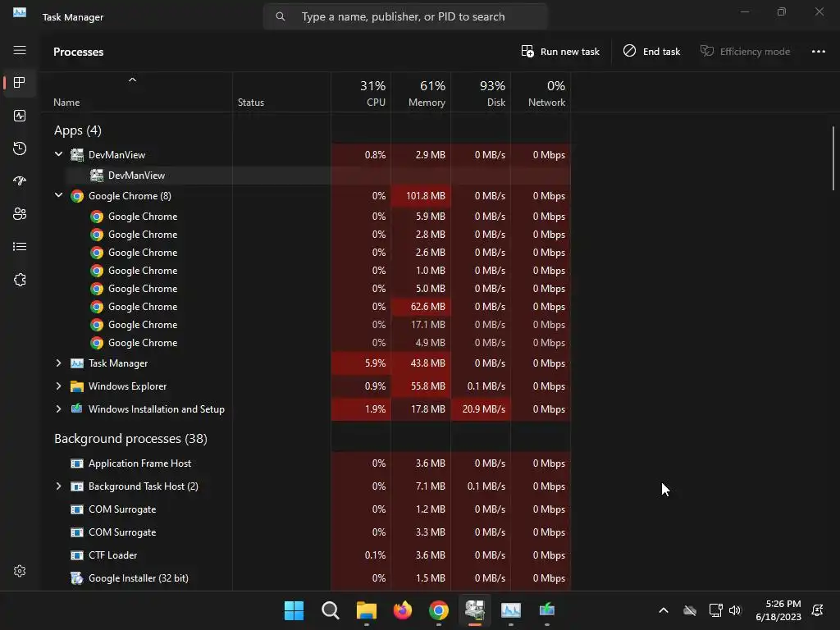Sort processes by the Name column
840x630 pixels.
66,103
